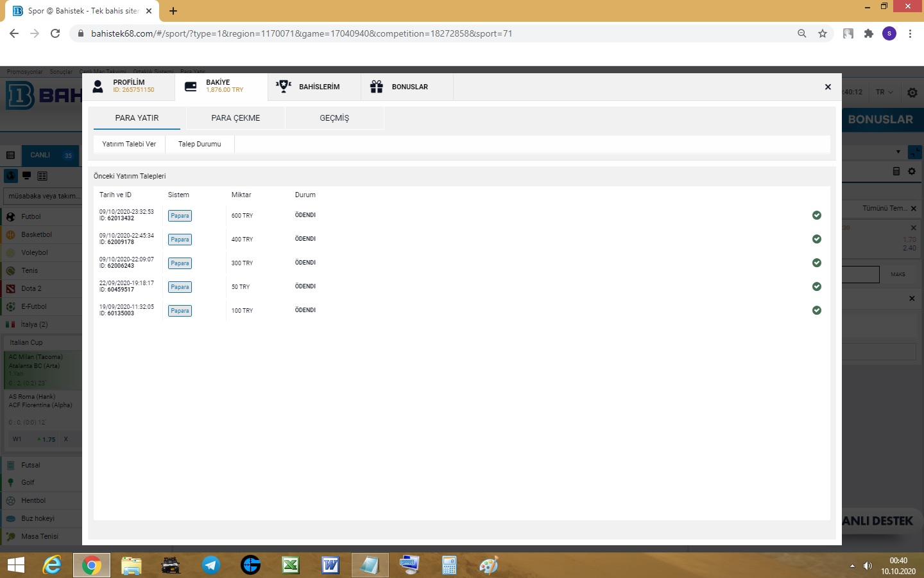Click the Papara badge for 300 TRY deposit
The width and height of the screenshot is (924, 578).
pyautogui.click(x=180, y=263)
